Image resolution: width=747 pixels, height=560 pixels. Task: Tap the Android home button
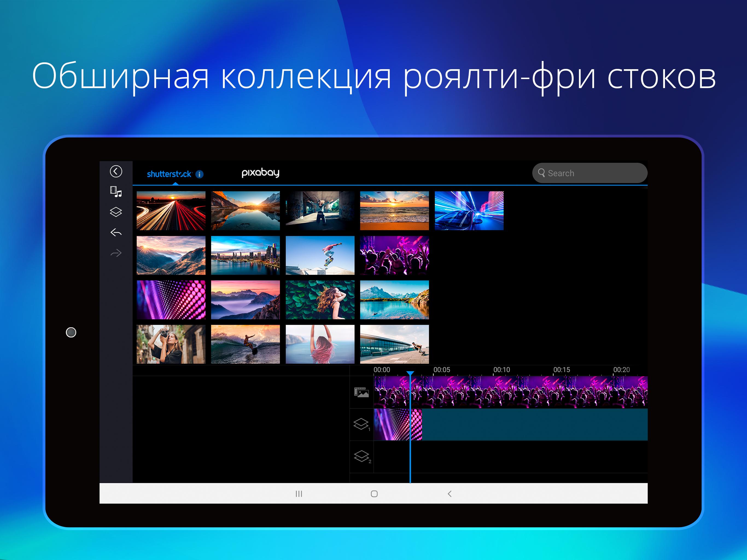pyautogui.click(x=374, y=494)
